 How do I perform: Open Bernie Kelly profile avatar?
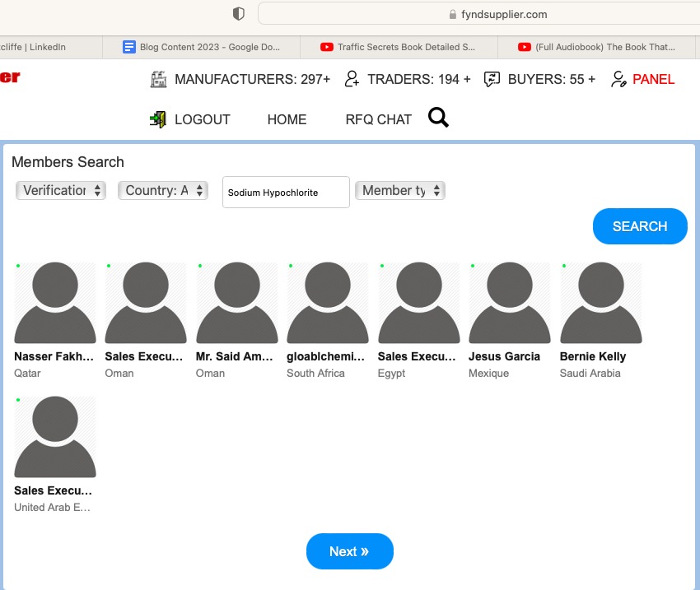pyautogui.click(x=601, y=303)
